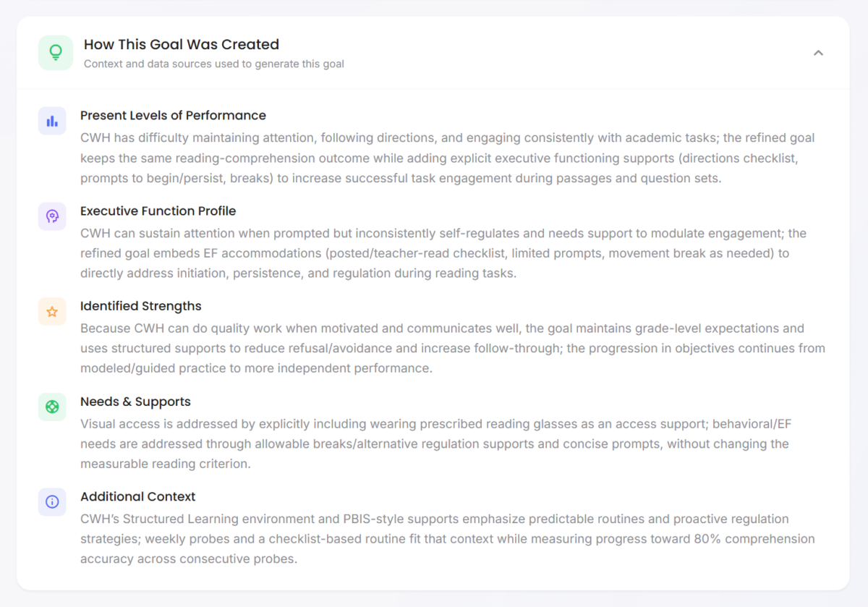Select the Present Levels of Performance heading
This screenshot has width=868, height=607.
tap(173, 116)
